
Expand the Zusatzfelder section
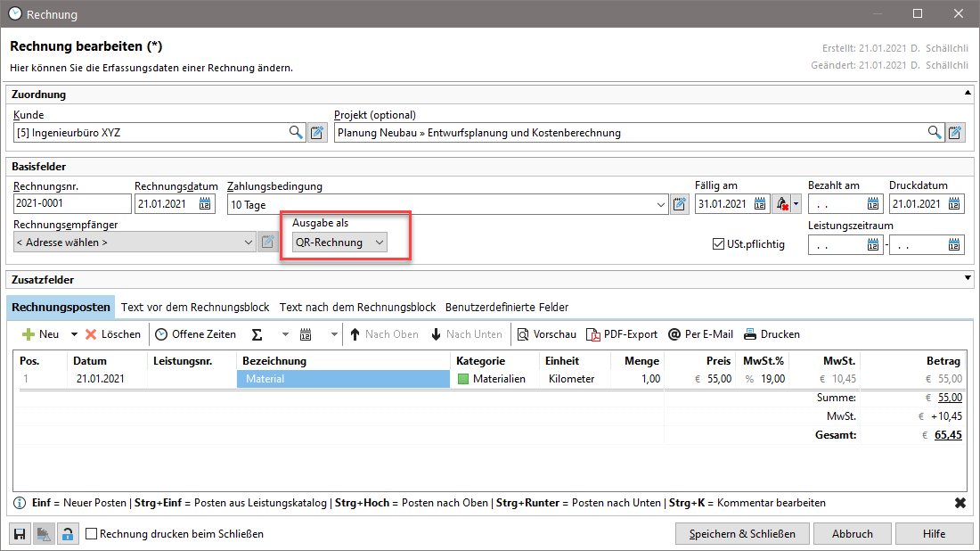[968, 280]
